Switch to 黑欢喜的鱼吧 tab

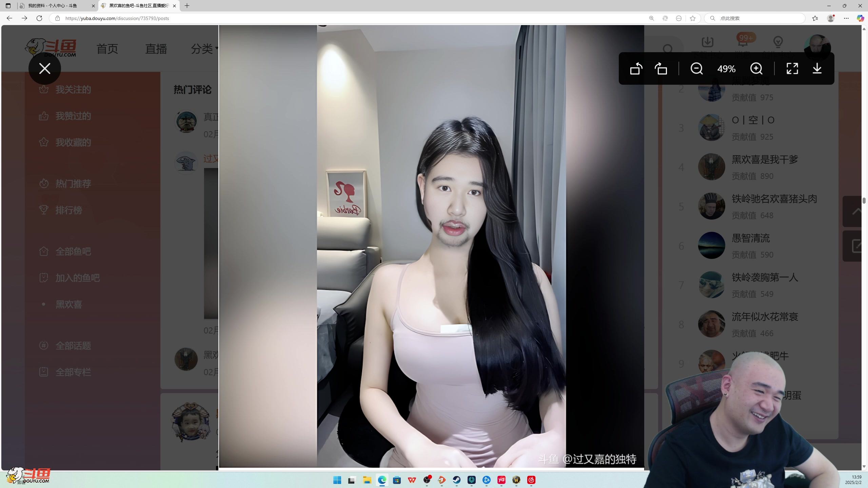coord(138,6)
